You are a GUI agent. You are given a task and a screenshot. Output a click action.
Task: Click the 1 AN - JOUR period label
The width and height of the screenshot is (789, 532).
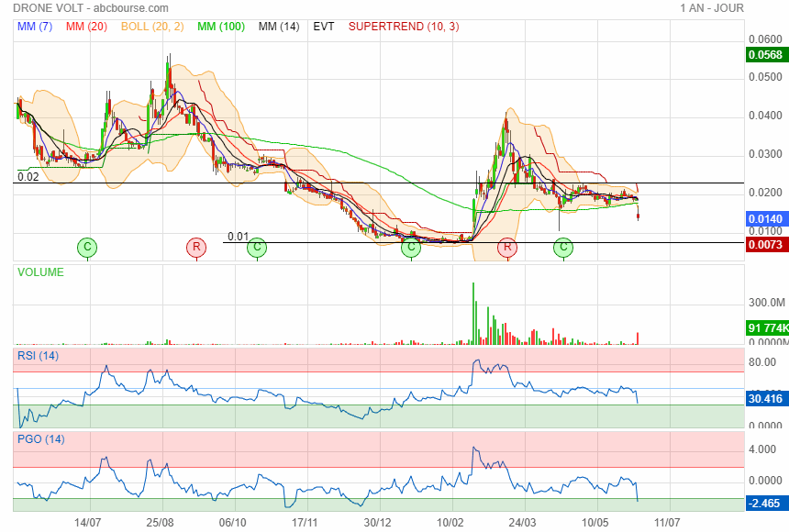point(712,8)
